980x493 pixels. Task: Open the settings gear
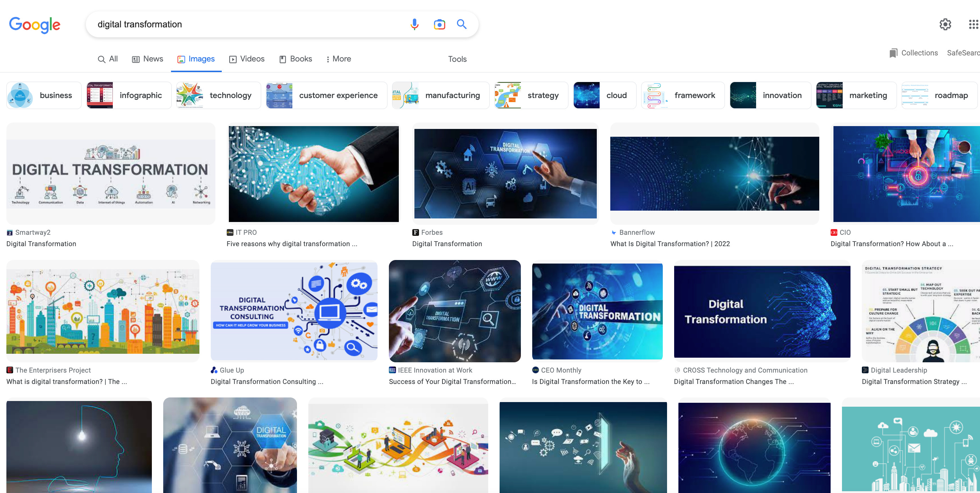pos(945,25)
